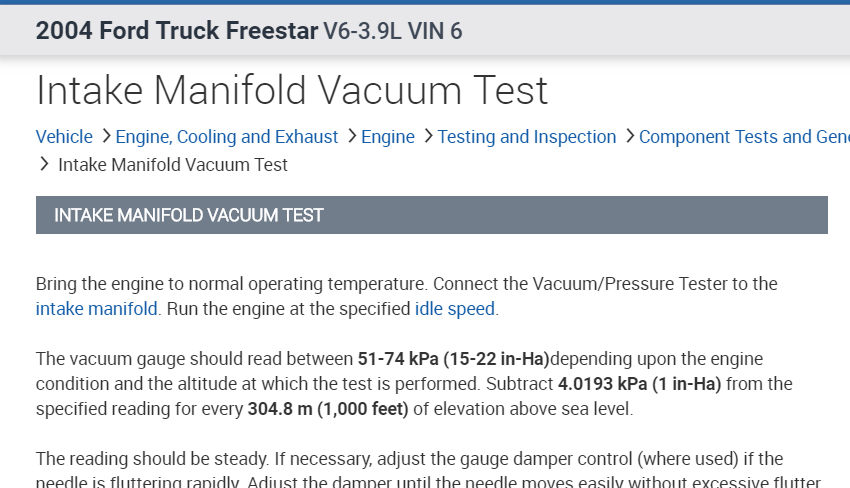This screenshot has height=488, width=850.
Task: Click the bold 304.8 m (1,000 feet) text
Action: 327,409
